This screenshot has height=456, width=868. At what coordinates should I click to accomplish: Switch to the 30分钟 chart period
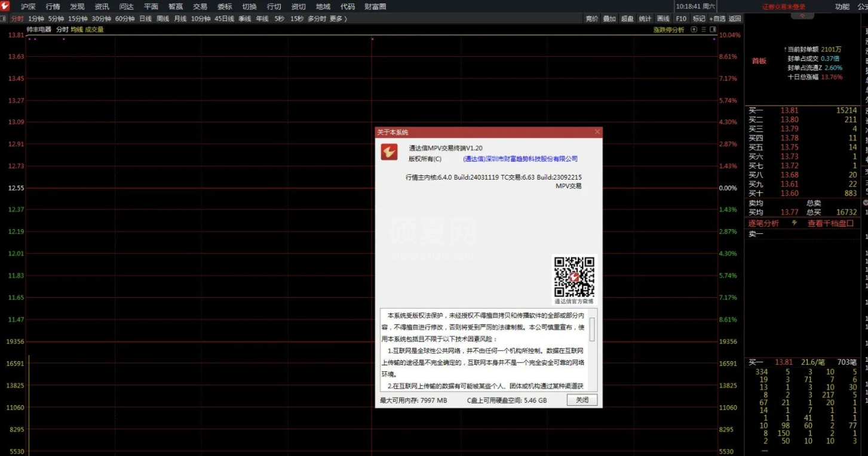click(x=102, y=19)
